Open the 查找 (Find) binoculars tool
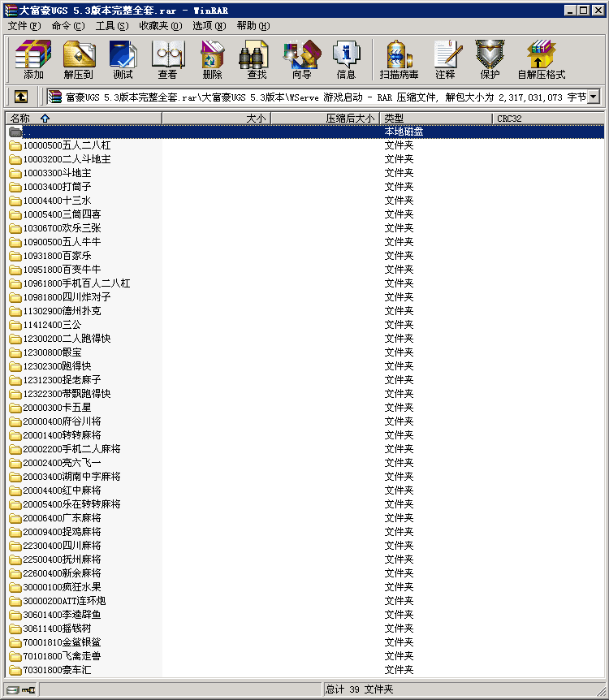This screenshot has width=609, height=700. (257, 59)
